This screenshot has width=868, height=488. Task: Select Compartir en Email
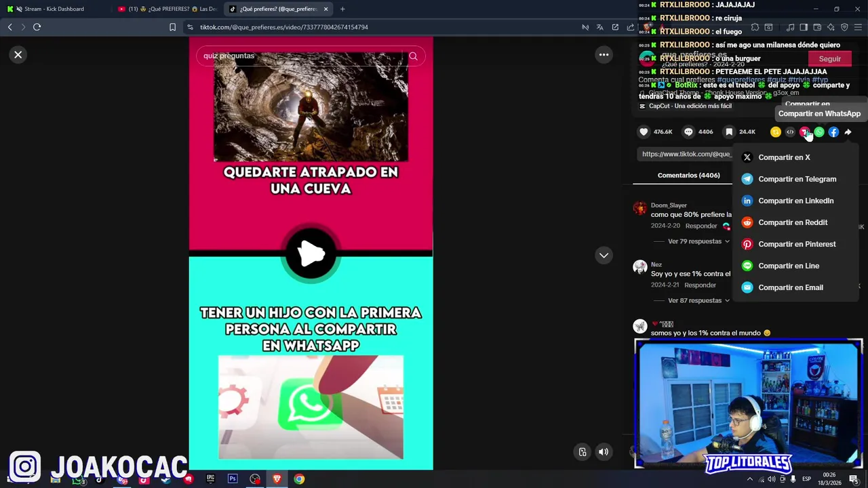point(795,287)
